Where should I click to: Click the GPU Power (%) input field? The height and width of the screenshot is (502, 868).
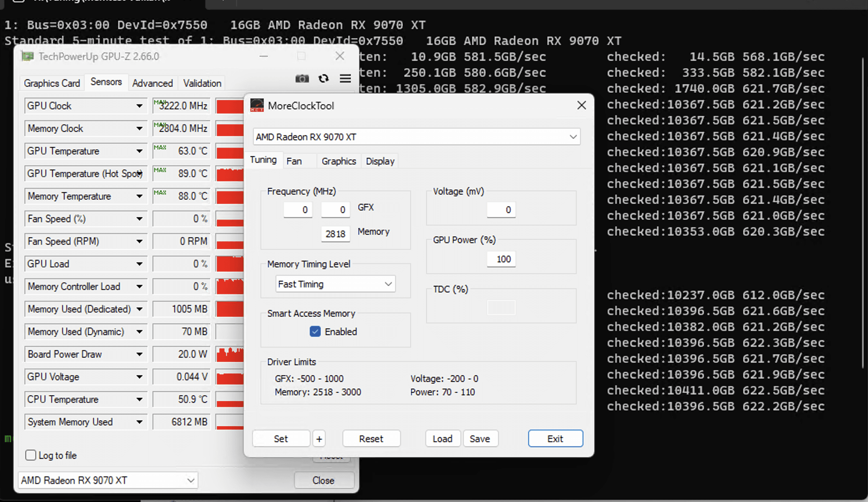pos(501,259)
